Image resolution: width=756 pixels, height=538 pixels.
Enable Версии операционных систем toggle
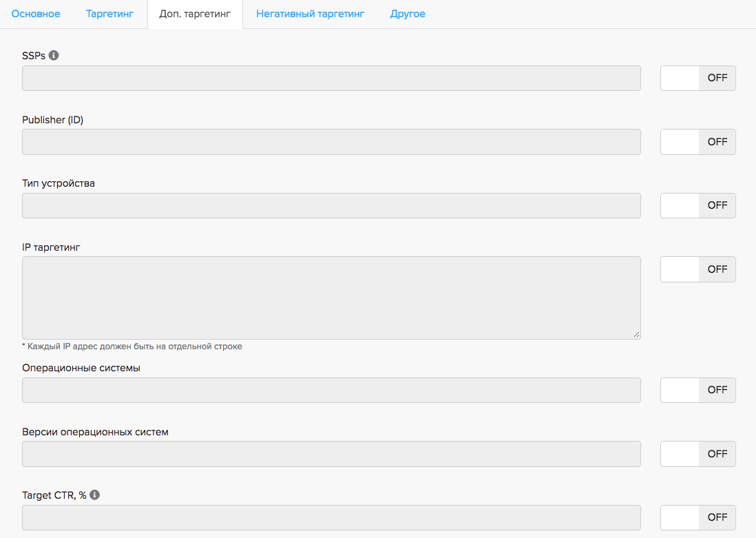[697, 454]
